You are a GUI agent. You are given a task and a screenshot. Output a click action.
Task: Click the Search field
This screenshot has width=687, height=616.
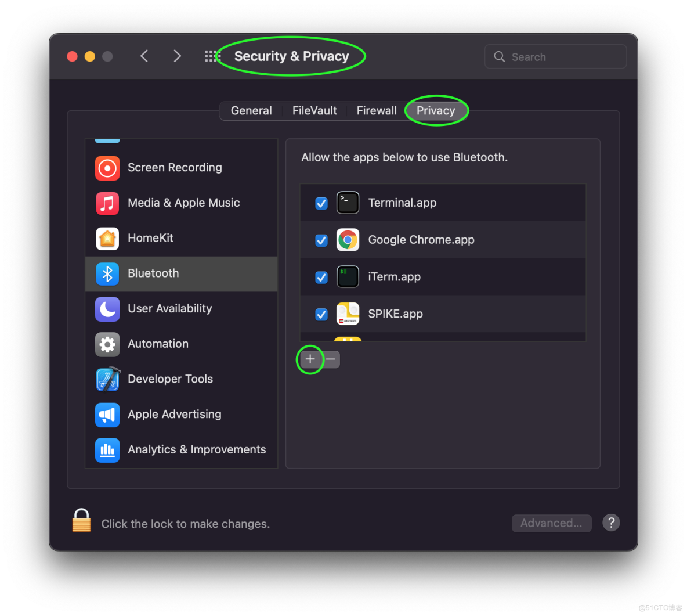point(555,56)
